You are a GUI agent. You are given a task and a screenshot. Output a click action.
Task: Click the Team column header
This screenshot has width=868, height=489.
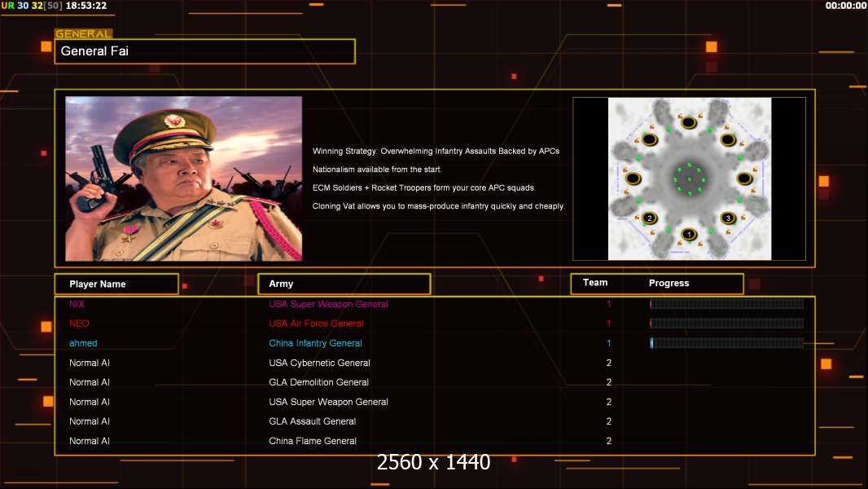point(595,283)
